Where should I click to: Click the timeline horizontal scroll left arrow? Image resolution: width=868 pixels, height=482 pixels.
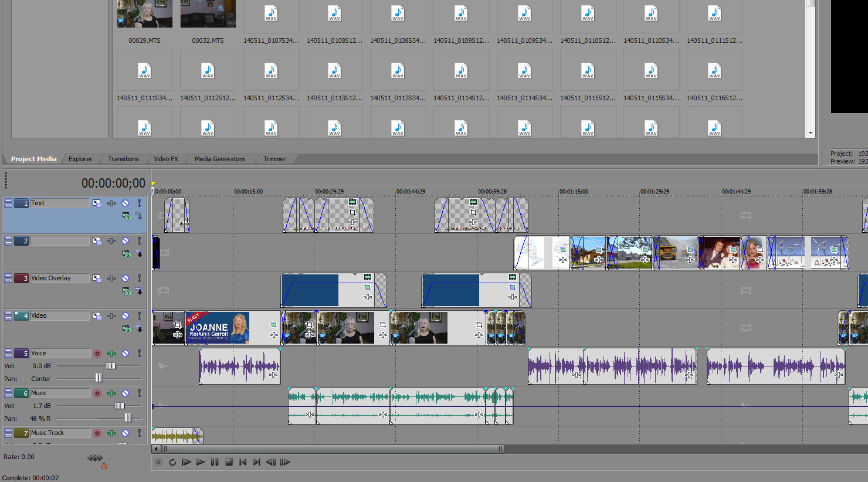pyautogui.click(x=155, y=449)
